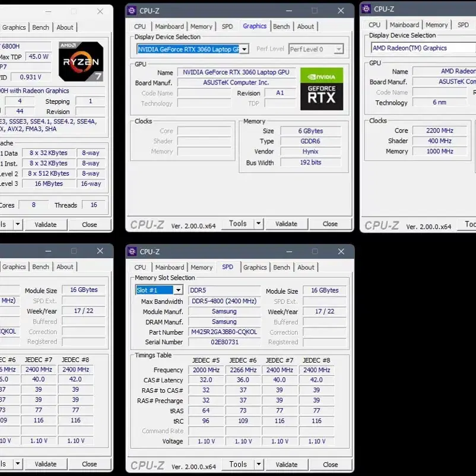Click Validate in the Ryzen CPU window

(46, 224)
